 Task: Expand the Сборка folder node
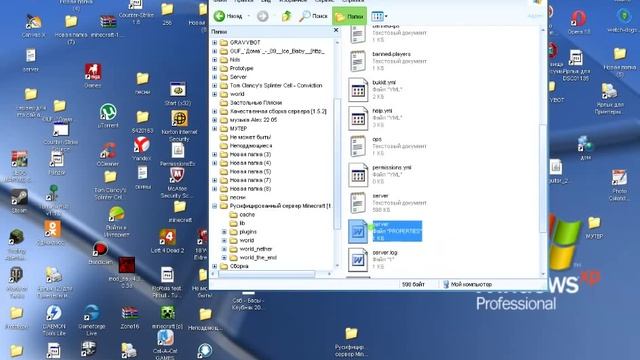click(x=215, y=266)
